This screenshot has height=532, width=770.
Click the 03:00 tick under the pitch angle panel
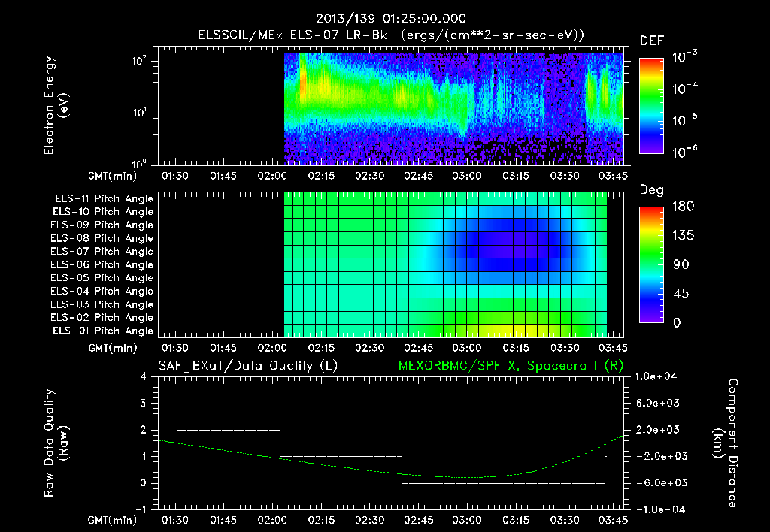(467, 348)
